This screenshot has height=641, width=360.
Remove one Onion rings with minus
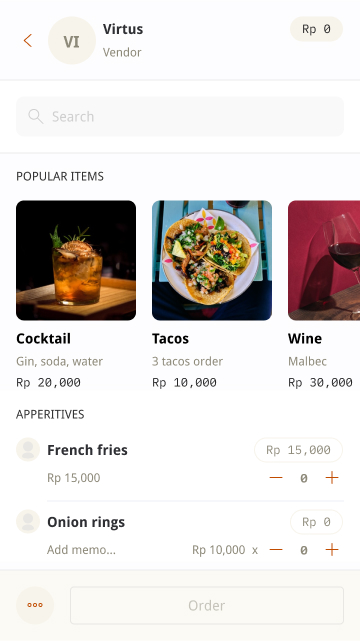click(x=276, y=549)
